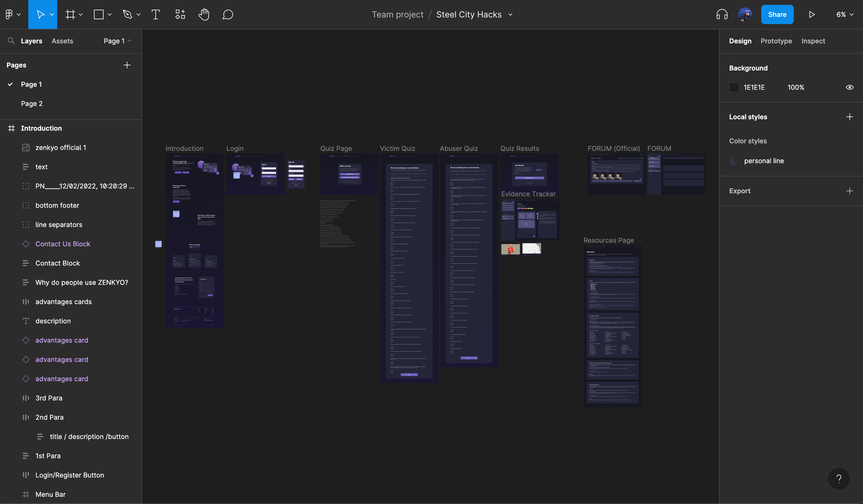Select the Frame tool

70,14
